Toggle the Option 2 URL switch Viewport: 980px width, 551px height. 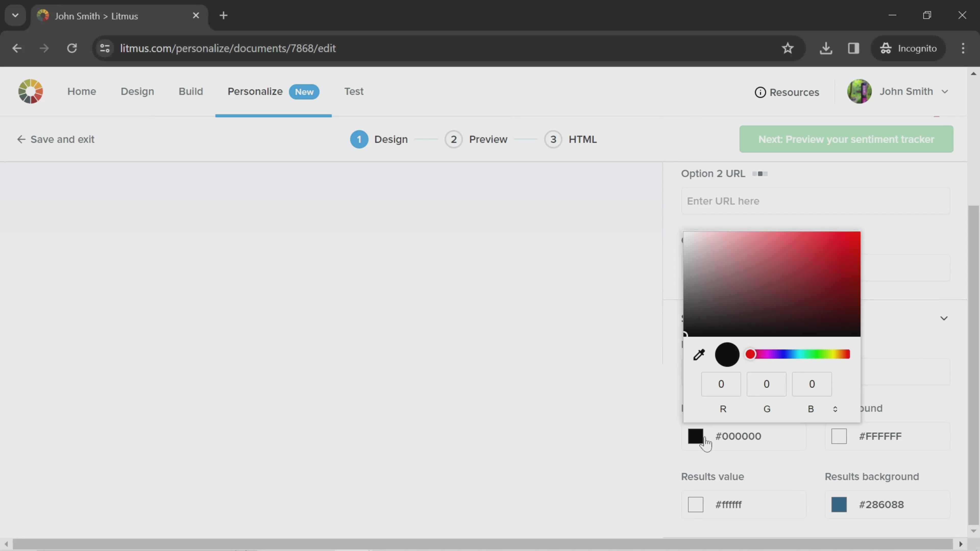pyautogui.click(x=760, y=173)
